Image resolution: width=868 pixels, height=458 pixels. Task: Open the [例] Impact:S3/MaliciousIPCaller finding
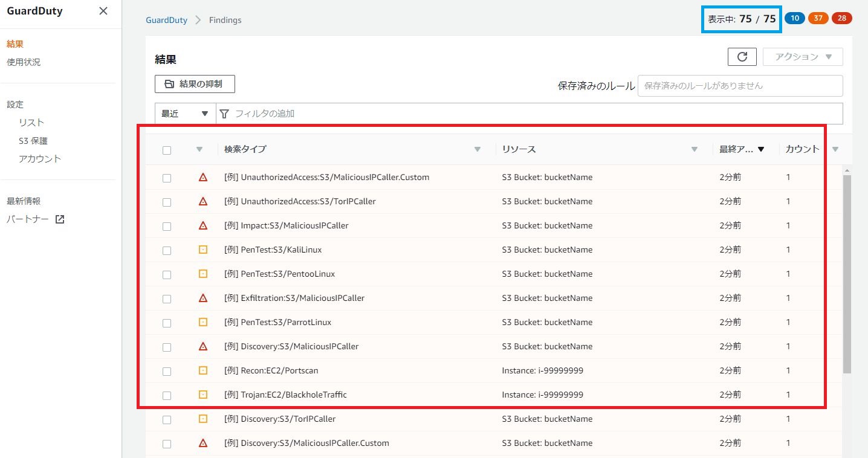pyautogui.click(x=287, y=225)
